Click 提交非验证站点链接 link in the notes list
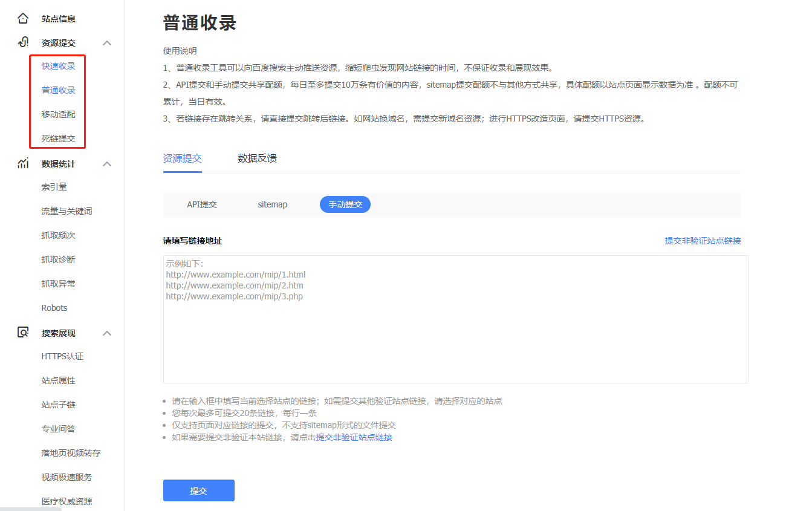The width and height of the screenshot is (812, 511). [354, 437]
